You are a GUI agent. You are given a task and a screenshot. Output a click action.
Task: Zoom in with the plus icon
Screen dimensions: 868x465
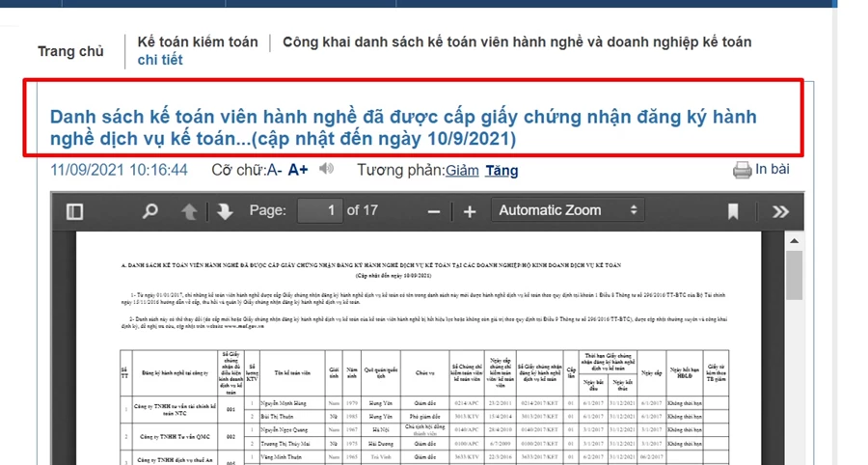coord(470,211)
